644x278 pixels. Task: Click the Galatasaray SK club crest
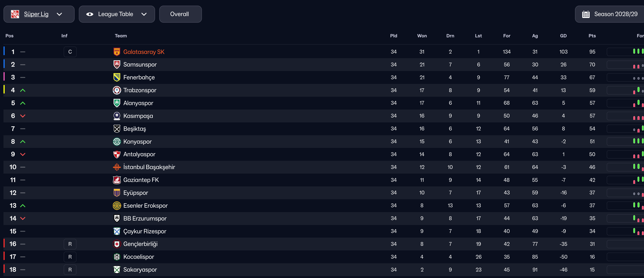click(x=117, y=52)
